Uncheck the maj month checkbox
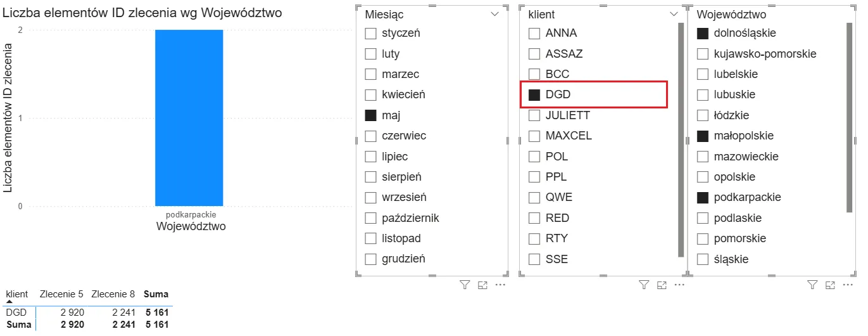 coord(371,115)
